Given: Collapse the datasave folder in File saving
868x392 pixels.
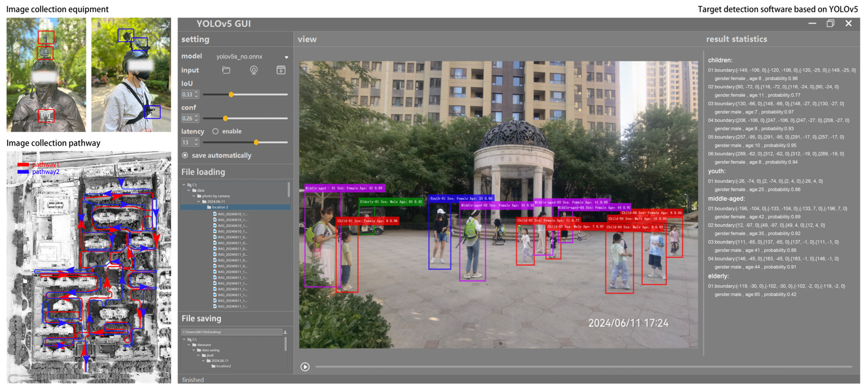Looking at the screenshot, I should pyautogui.click(x=189, y=345).
